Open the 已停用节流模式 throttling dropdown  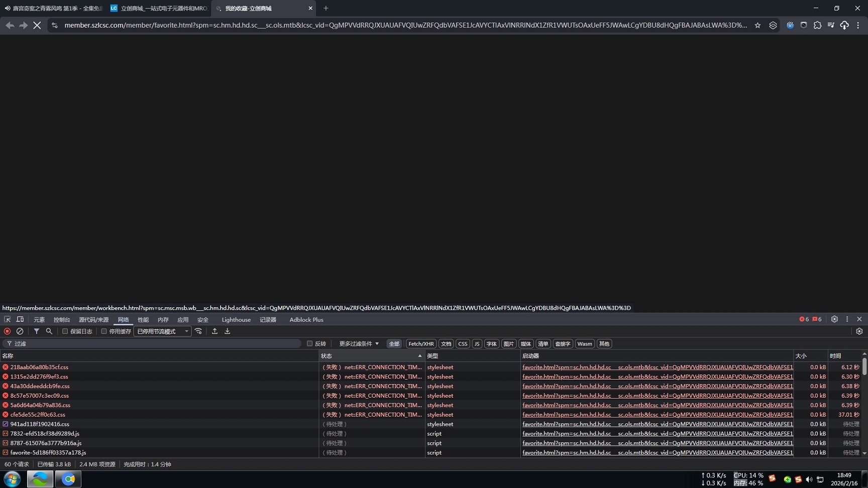[x=162, y=331]
